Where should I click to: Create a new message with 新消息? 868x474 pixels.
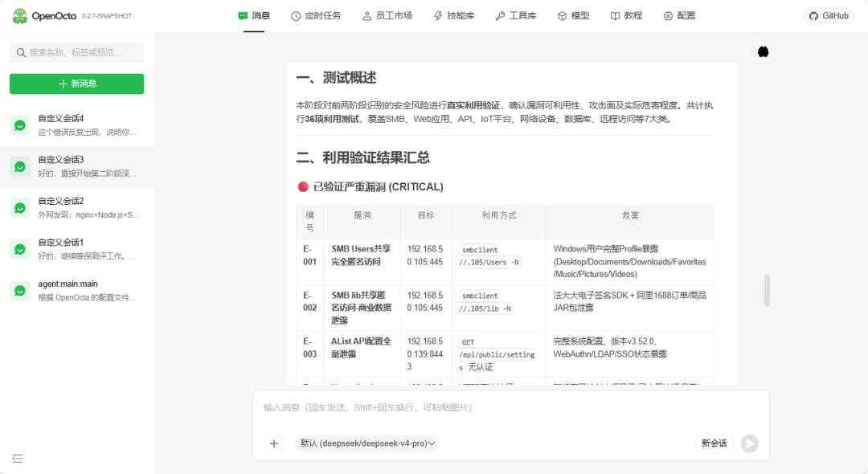[x=77, y=84]
